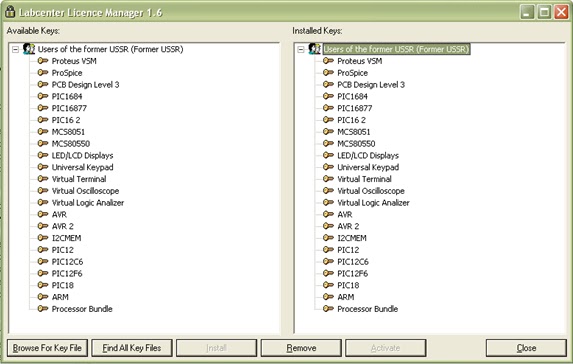Select MCS80550 in Available Keys list
Screen dimensions: 573x364
(71, 144)
